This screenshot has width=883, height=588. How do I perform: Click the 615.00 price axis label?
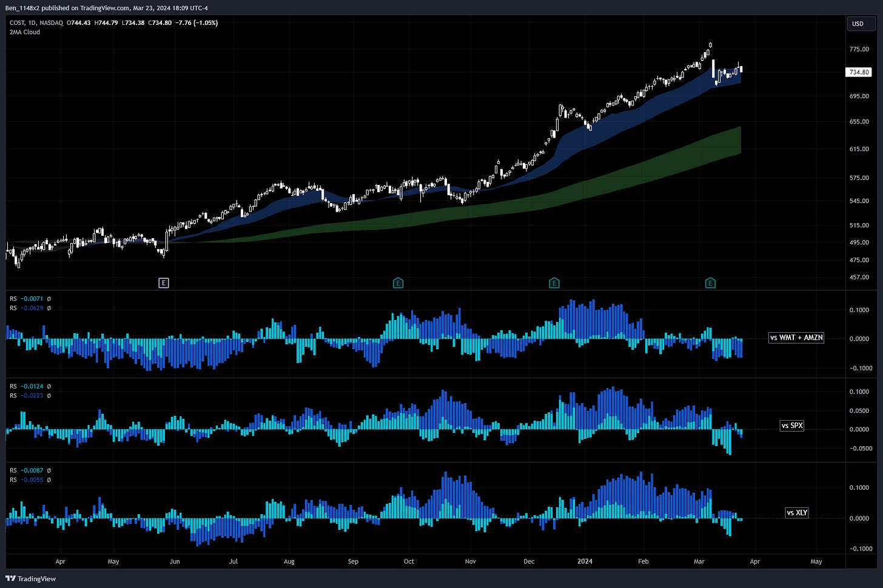859,149
